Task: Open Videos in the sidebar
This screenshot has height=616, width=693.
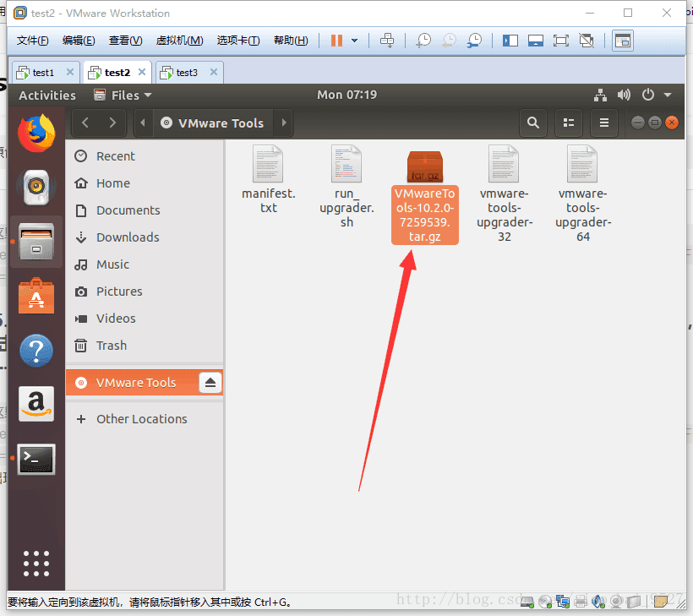Action: pyautogui.click(x=145, y=319)
